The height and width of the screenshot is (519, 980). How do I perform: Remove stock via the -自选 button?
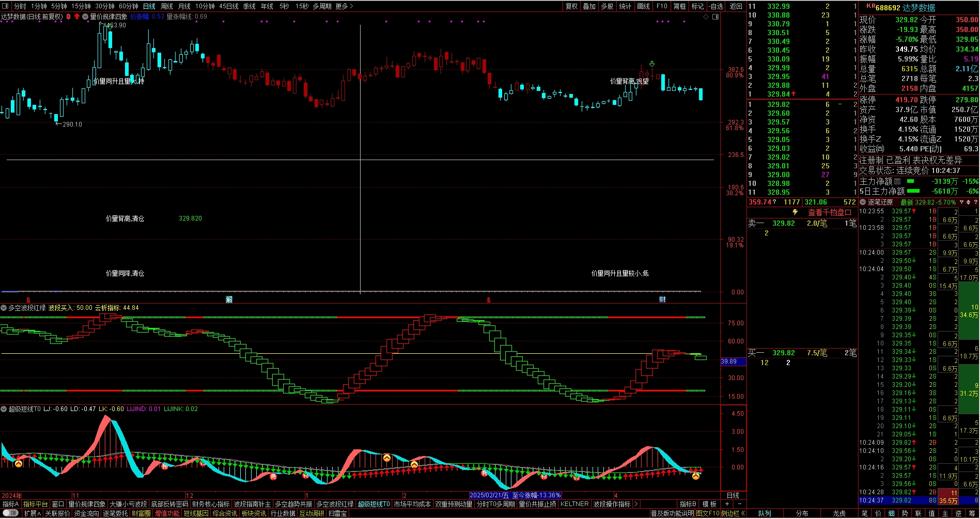(x=716, y=6)
